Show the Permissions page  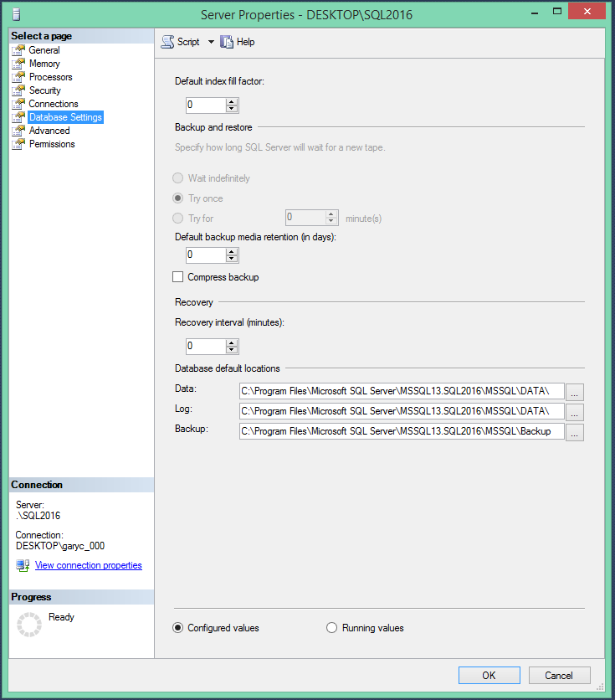[52, 144]
